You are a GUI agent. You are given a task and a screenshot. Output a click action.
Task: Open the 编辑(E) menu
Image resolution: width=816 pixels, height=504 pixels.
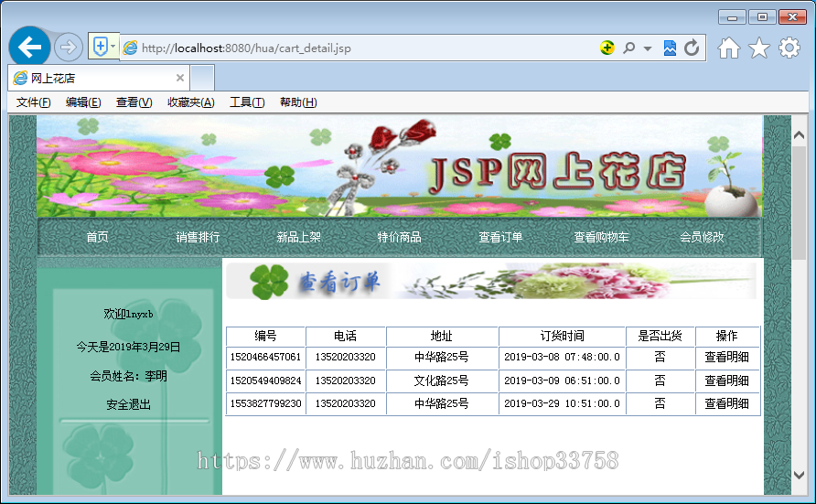83,102
